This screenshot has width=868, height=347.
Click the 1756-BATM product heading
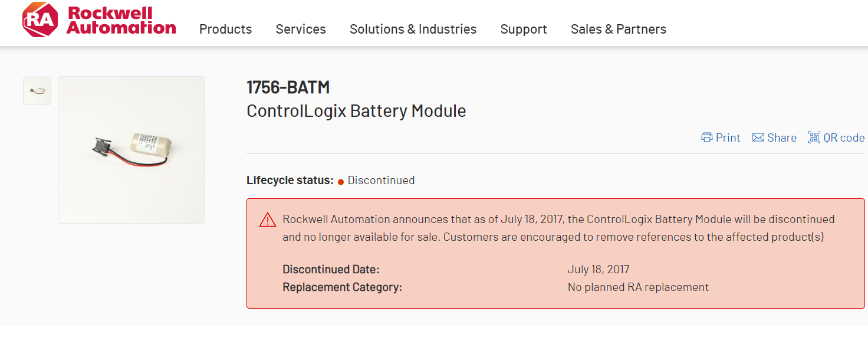coord(288,87)
